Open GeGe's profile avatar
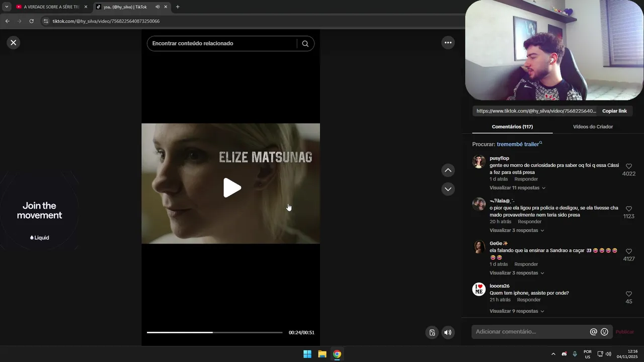This screenshot has width=644, height=362. tap(479, 246)
